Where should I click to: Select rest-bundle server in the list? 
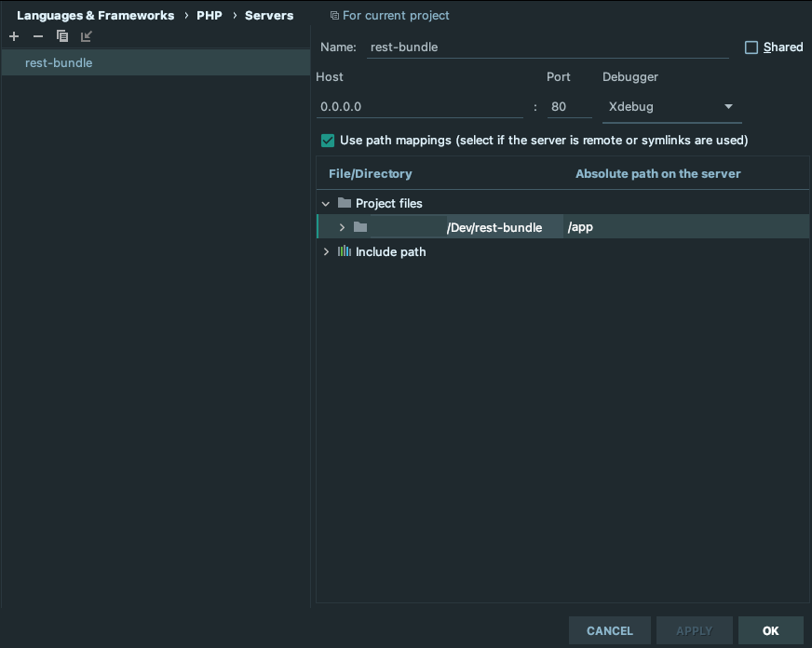pyautogui.click(x=156, y=62)
